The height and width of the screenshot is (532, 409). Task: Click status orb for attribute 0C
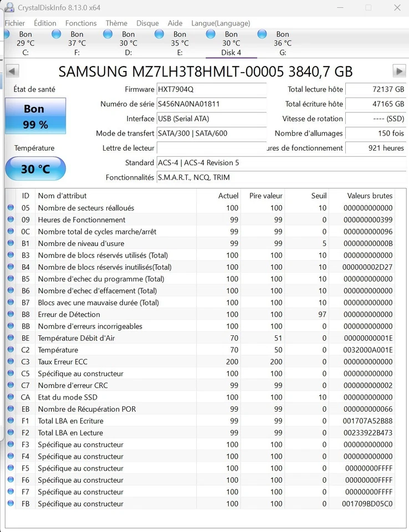[11, 231]
